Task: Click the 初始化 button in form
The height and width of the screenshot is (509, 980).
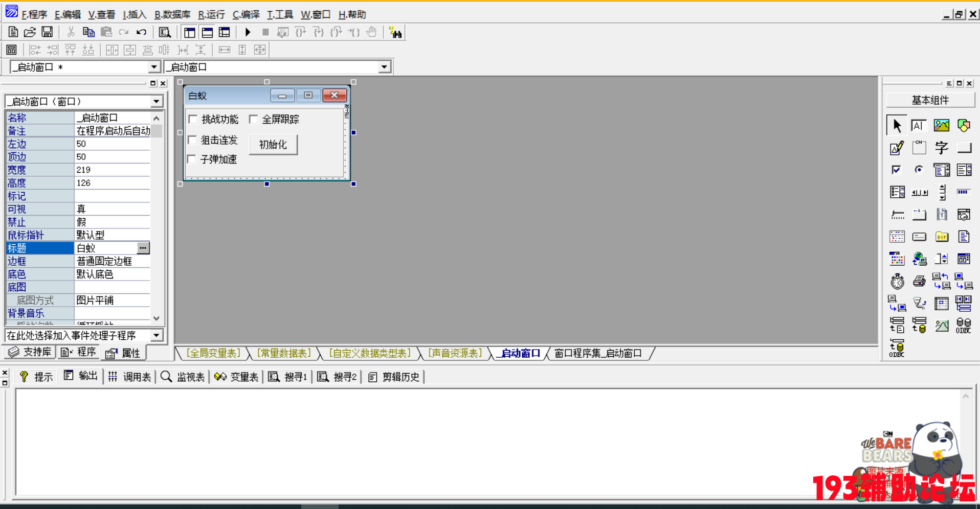Action: click(273, 145)
